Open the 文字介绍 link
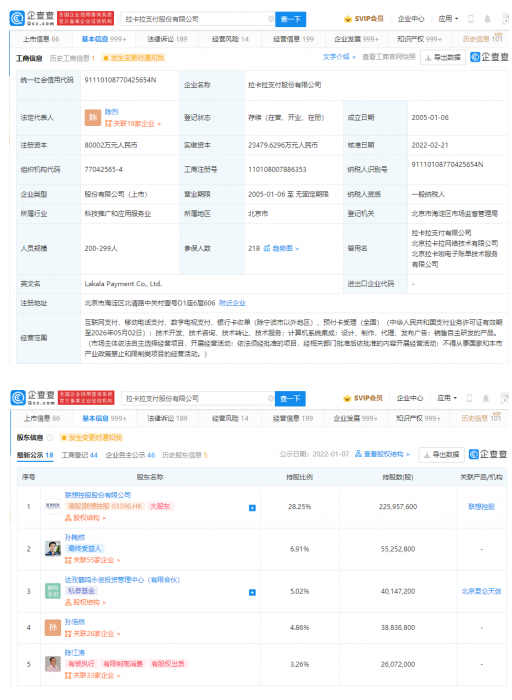 click(339, 57)
